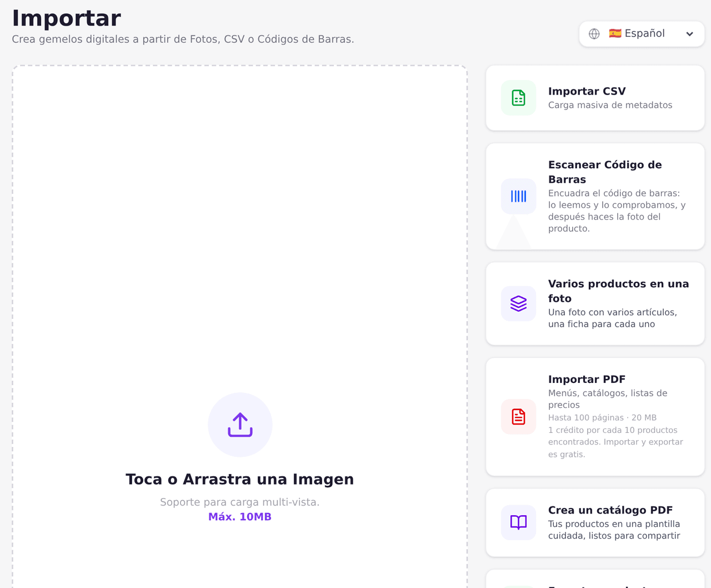Click the green CSV file icon

(x=518, y=98)
